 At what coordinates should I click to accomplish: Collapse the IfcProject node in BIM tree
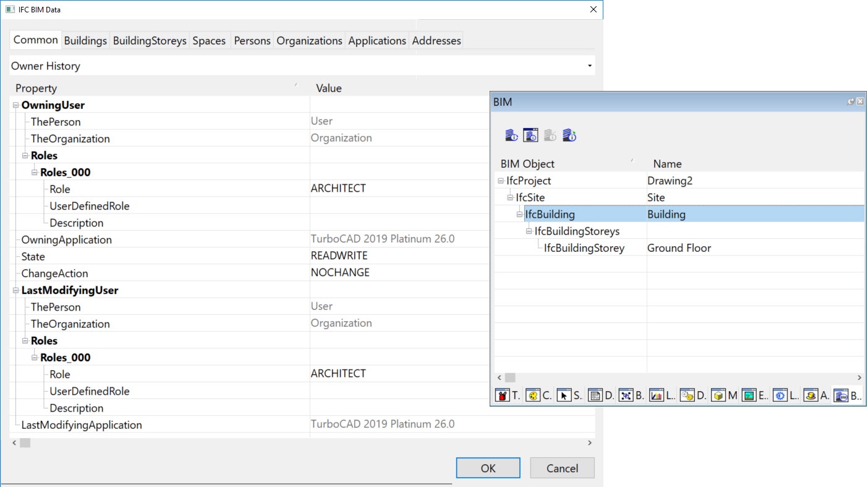pos(500,181)
